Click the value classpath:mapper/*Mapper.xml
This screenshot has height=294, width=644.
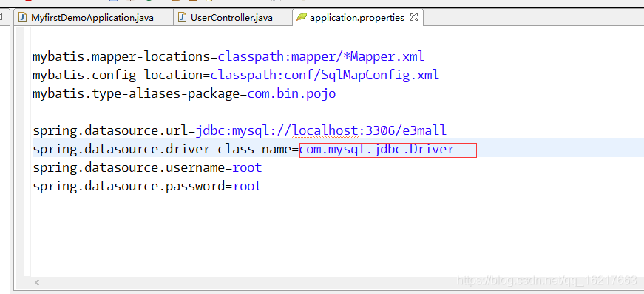[x=321, y=56]
